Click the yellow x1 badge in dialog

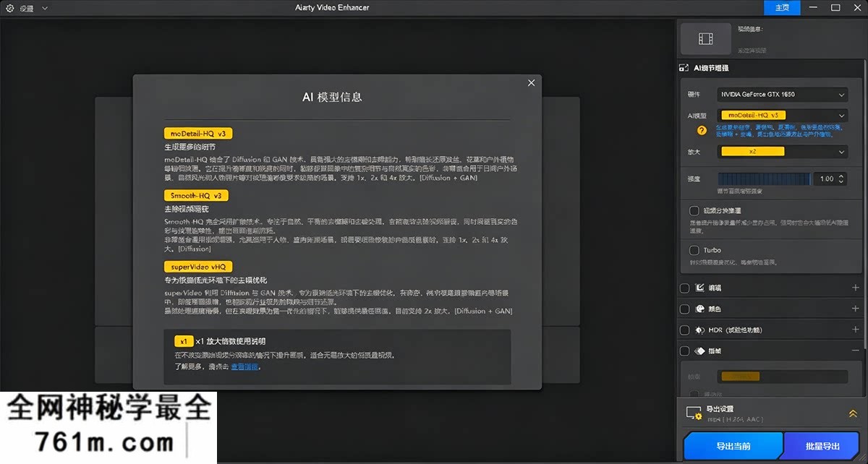tap(184, 340)
